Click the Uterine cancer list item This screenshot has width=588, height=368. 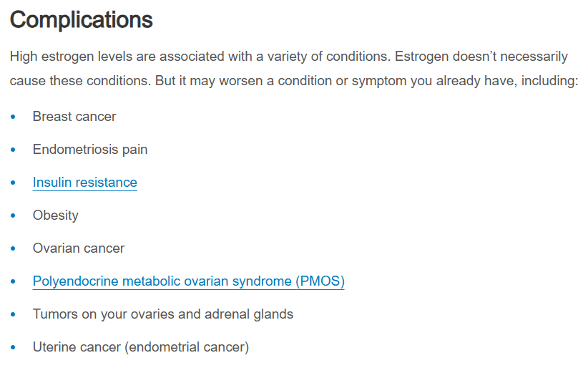pos(141,347)
